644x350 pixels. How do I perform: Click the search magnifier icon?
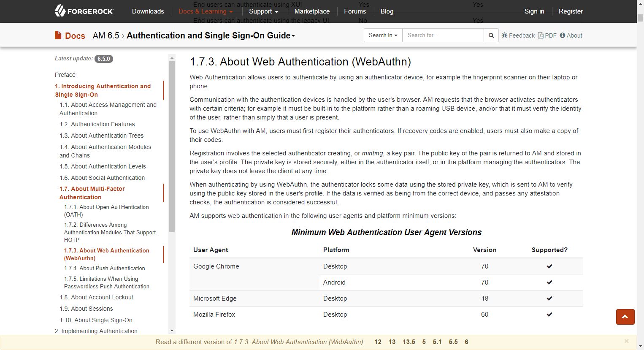click(x=491, y=35)
